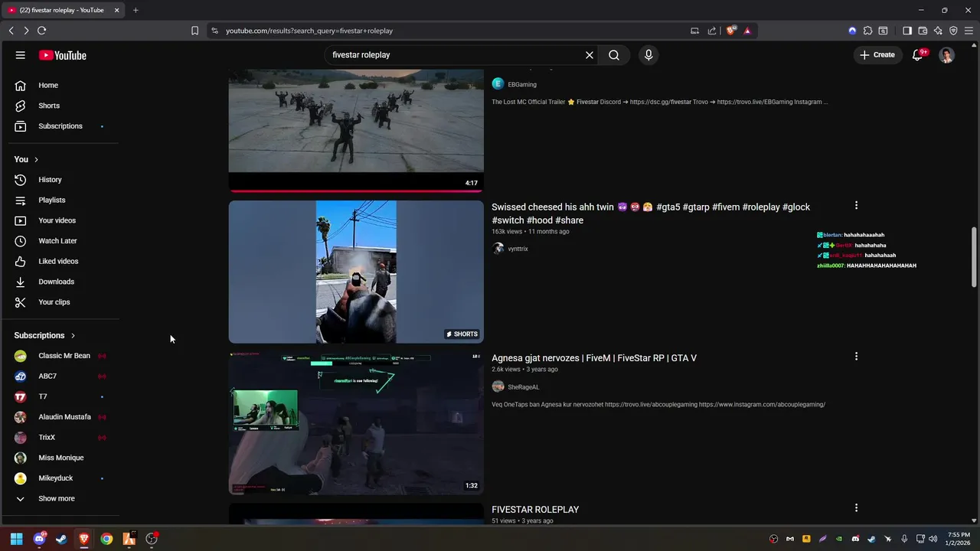Open the Swissed cheesed his ahh twin title
The image size is (980, 551).
click(x=651, y=214)
